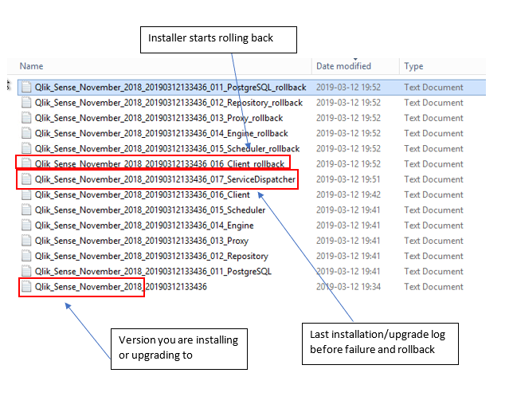Click the file icon for 011_PostgreSQL_rollback
The image size is (513, 420).
click(26, 87)
